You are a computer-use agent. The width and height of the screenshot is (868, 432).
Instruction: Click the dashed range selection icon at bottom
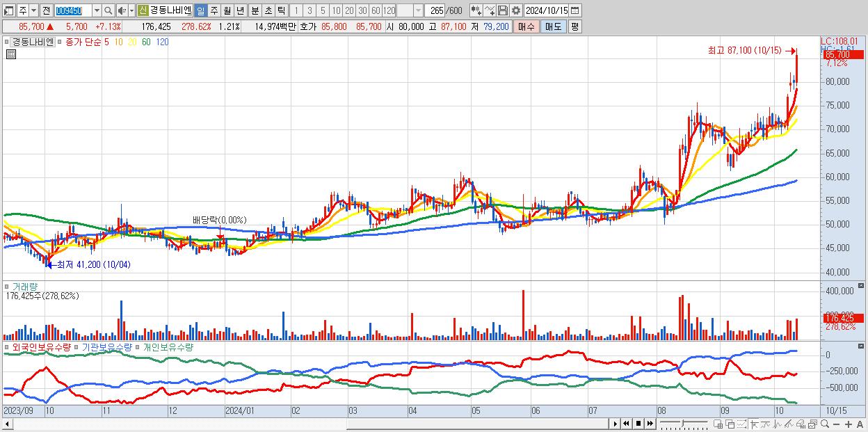(x=741, y=424)
